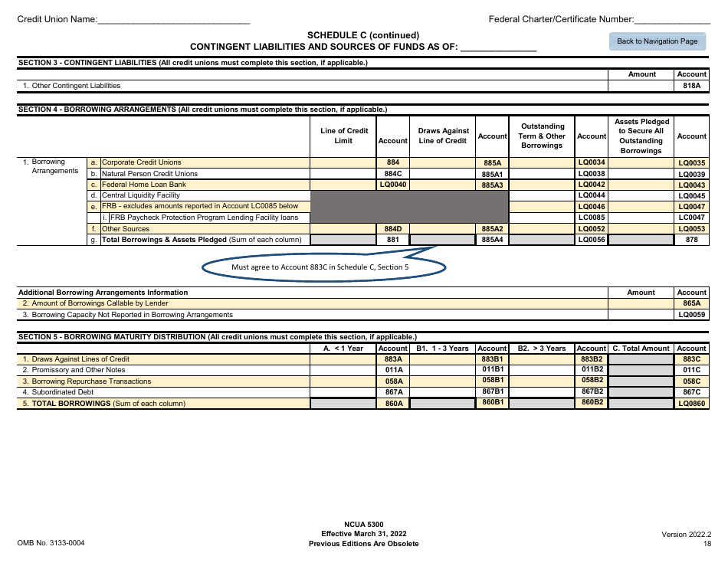This screenshot has height=563, width=728.
Task: Click the Federal Charter/Certificate Number field
Action: click(x=674, y=19)
